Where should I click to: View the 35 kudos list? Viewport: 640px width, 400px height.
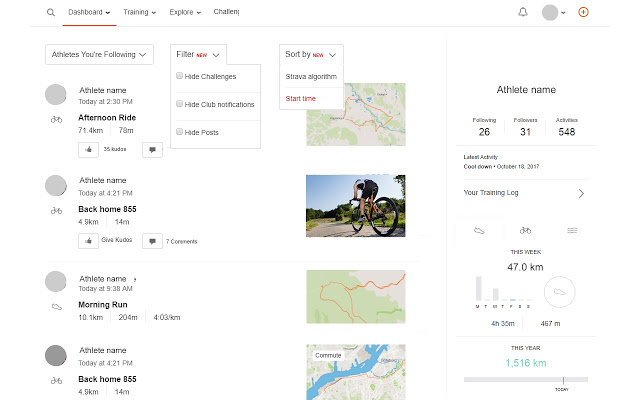coord(115,149)
